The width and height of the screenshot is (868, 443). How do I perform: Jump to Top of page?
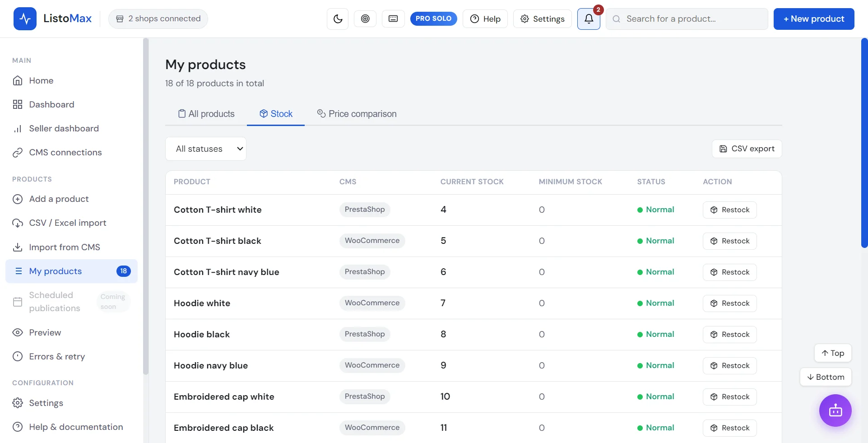coord(833,353)
